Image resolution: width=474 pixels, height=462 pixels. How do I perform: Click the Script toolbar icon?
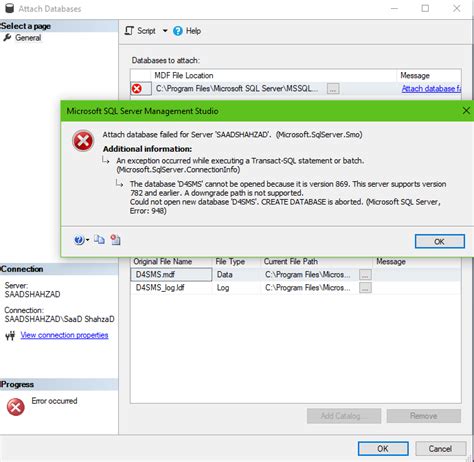[x=129, y=31]
